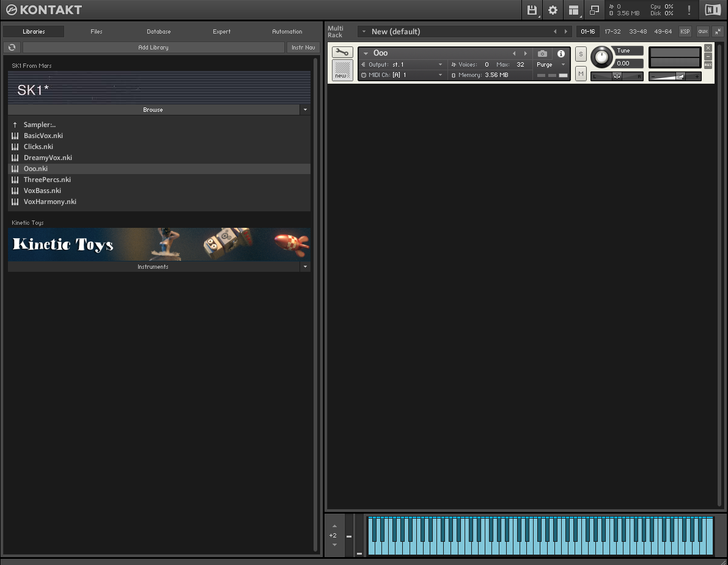
Task: Click the Kinetic Toys library banner
Action: pos(160,244)
